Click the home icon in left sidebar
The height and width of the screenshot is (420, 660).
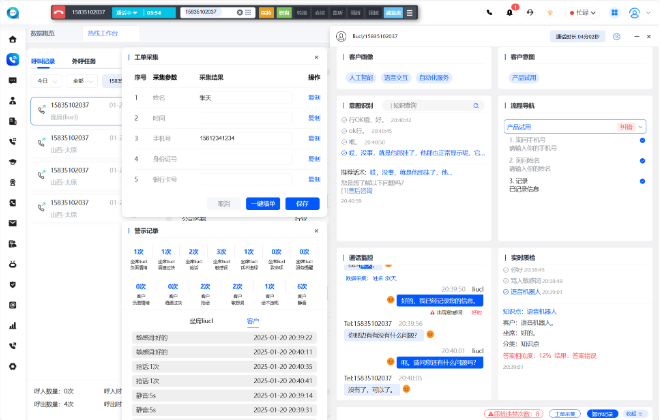click(12, 39)
